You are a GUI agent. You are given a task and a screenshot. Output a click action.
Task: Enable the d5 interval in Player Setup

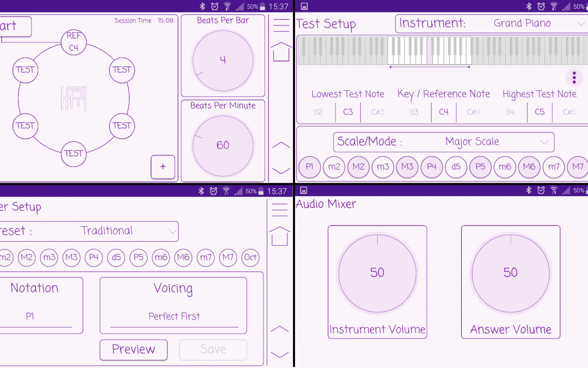tap(116, 257)
